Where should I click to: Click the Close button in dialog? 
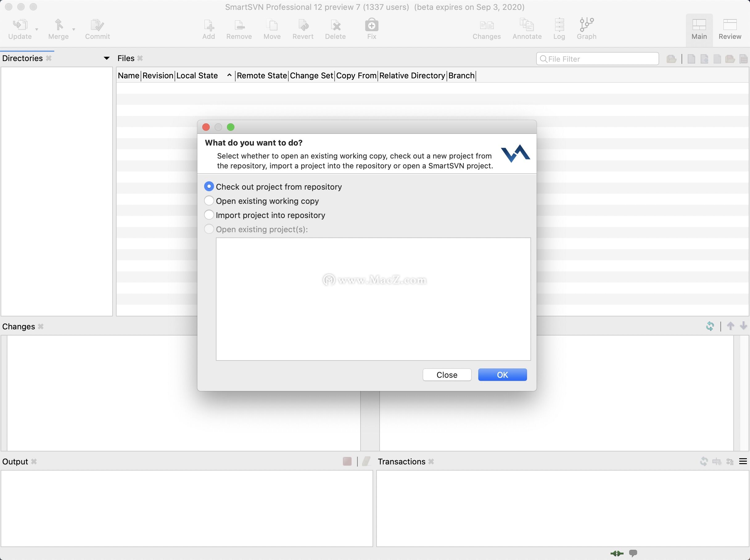click(447, 375)
